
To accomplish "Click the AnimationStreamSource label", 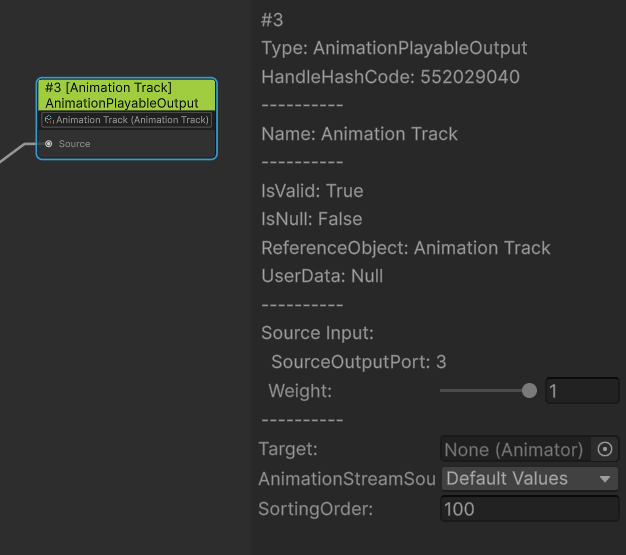I will pos(347,479).
